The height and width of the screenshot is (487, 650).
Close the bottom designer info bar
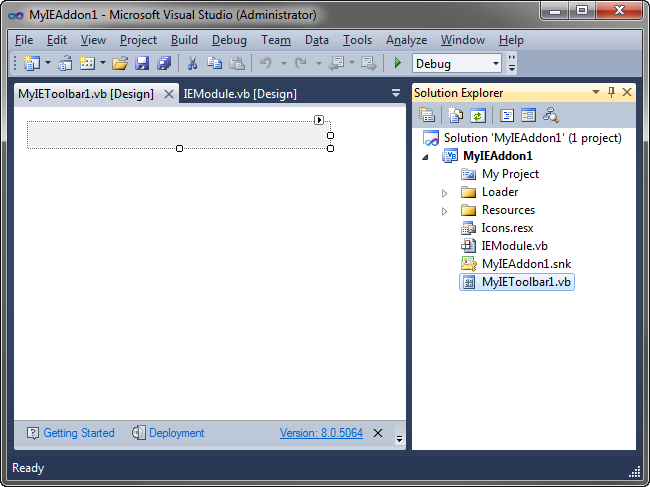tap(378, 433)
